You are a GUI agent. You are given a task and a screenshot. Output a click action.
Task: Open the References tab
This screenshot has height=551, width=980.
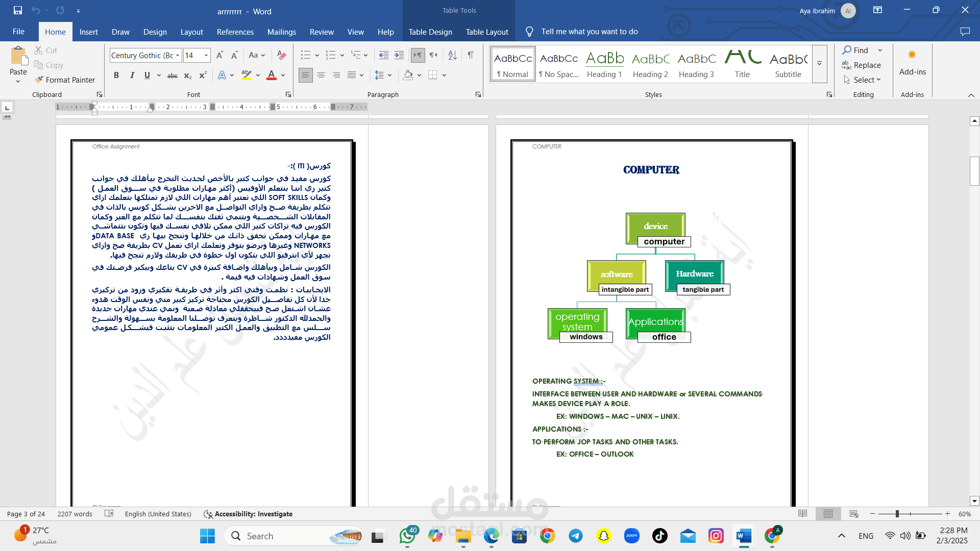tap(235, 32)
